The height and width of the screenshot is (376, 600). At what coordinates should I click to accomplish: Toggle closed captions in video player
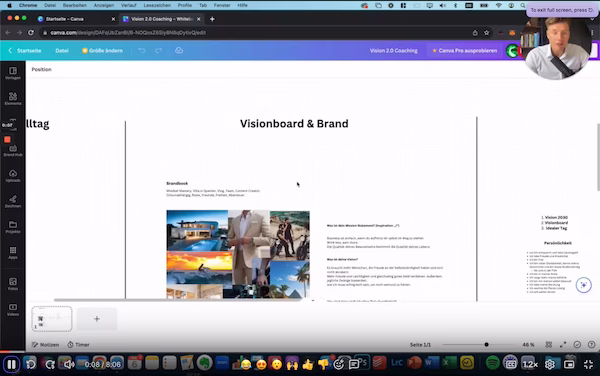pyautogui.click(x=510, y=364)
